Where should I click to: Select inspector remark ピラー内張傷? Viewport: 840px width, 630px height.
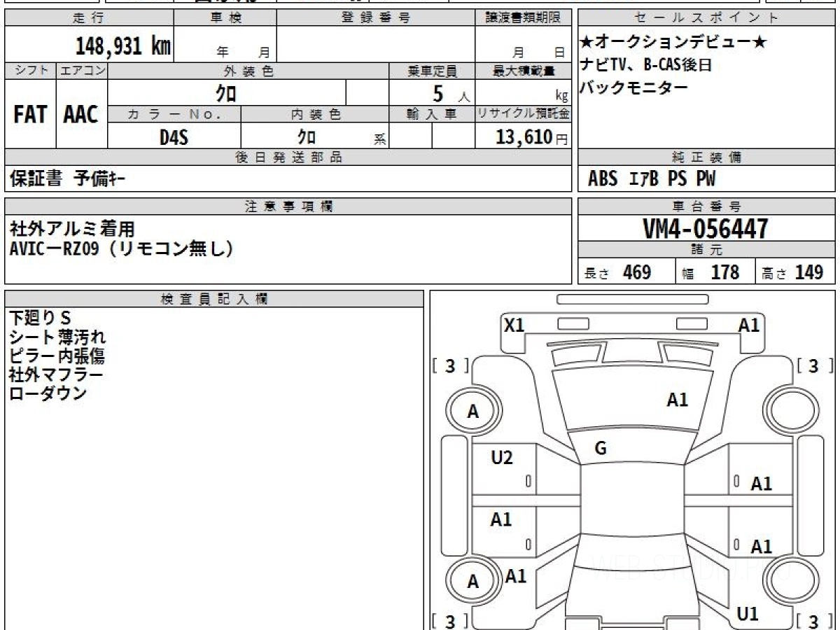(57, 356)
